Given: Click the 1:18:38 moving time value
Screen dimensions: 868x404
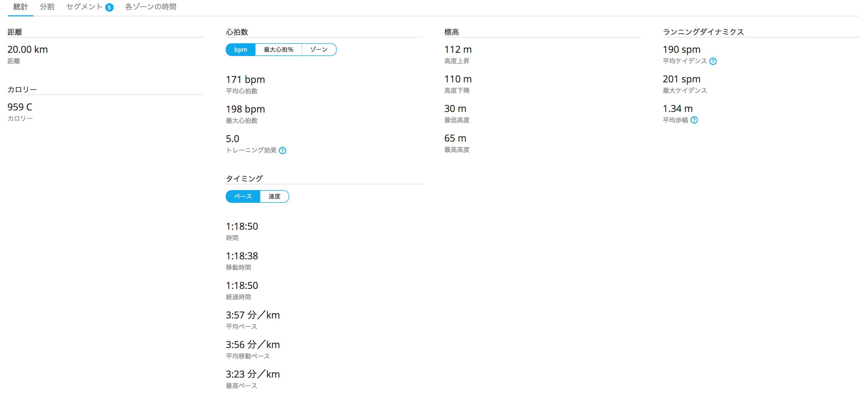Looking at the screenshot, I should click(242, 256).
